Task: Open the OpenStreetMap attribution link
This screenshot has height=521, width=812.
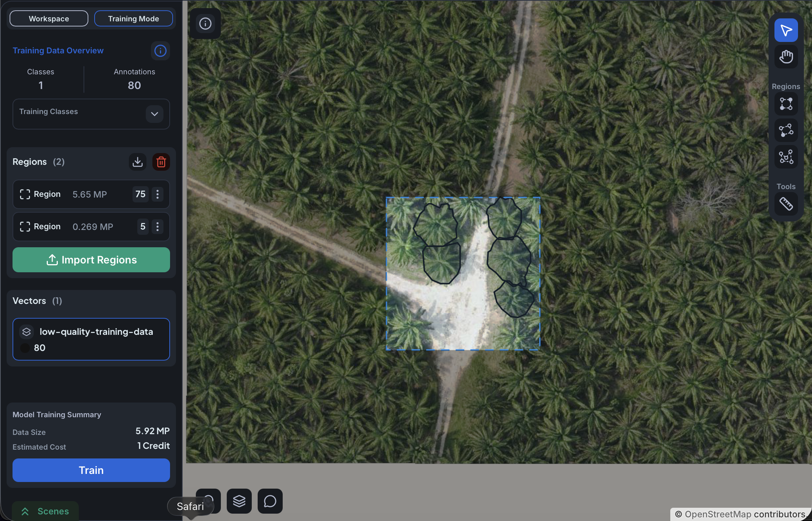Action: (718, 514)
